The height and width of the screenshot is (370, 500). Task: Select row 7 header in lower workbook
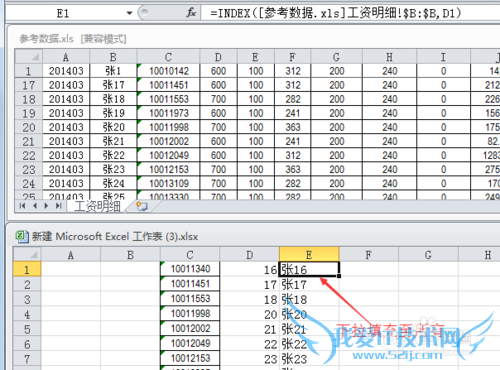[x=27, y=359]
